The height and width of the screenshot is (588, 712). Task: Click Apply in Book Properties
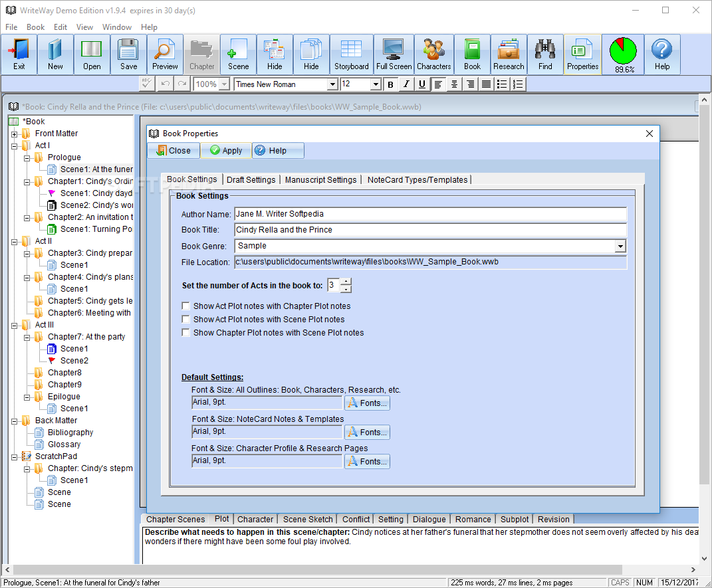[x=226, y=151]
